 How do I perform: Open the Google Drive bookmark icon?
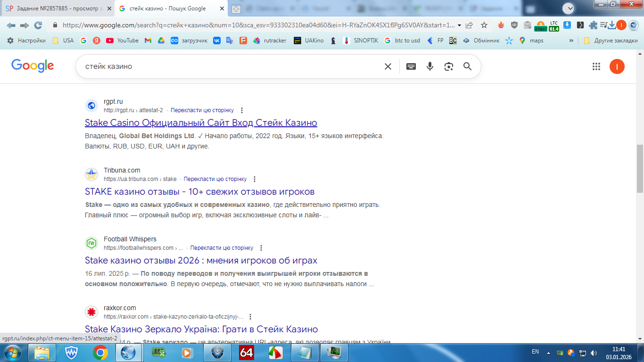pos(161,41)
